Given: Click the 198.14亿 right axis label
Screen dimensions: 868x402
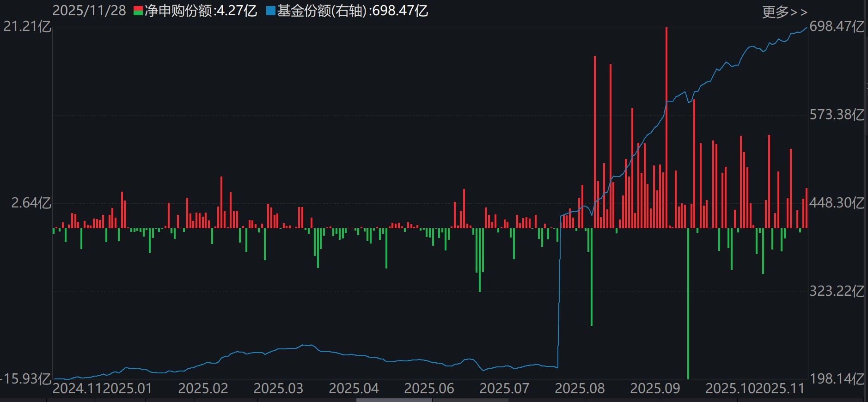Looking at the screenshot, I should pyautogui.click(x=837, y=379).
